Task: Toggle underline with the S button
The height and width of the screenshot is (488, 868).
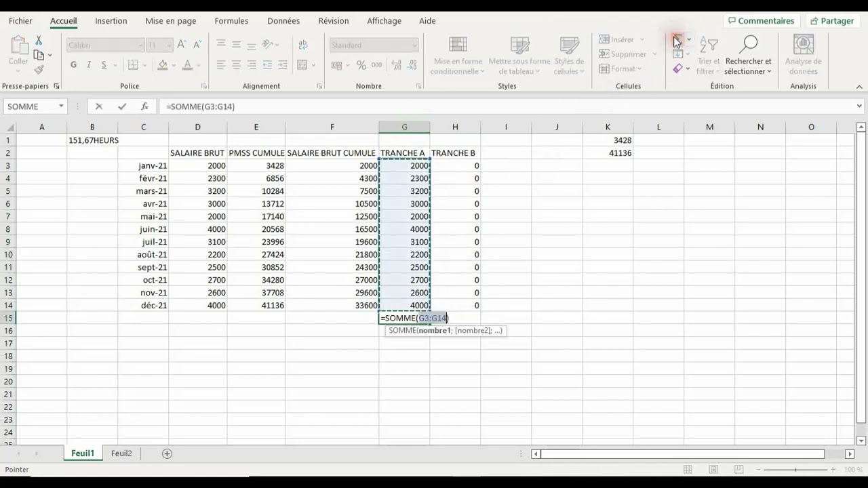Action: [104, 65]
